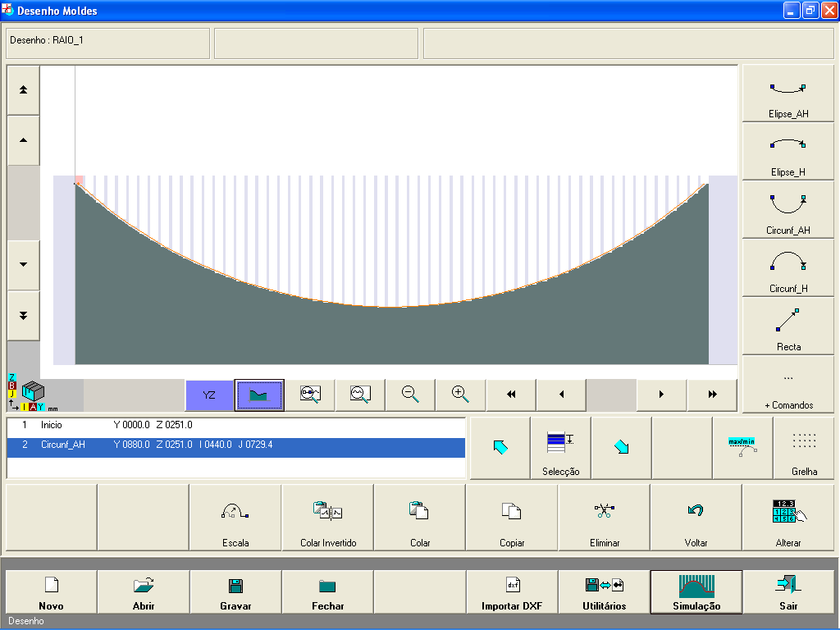The height and width of the screenshot is (630, 840).
Task: Toggle the Grelha grid display
Action: tap(804, 449)
